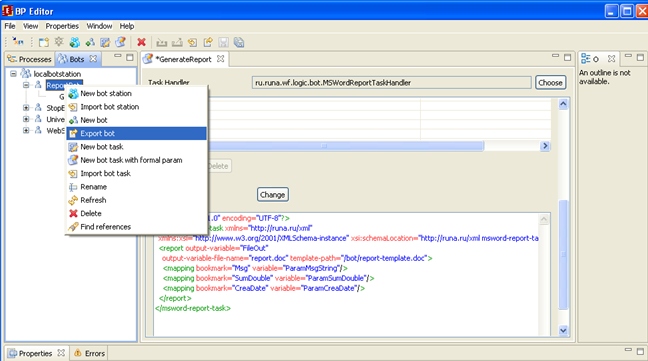The width and height of the screenshot is (648, 361).
Task: Click the Unive bot icon in tree
Action: (x=38, y=119)
